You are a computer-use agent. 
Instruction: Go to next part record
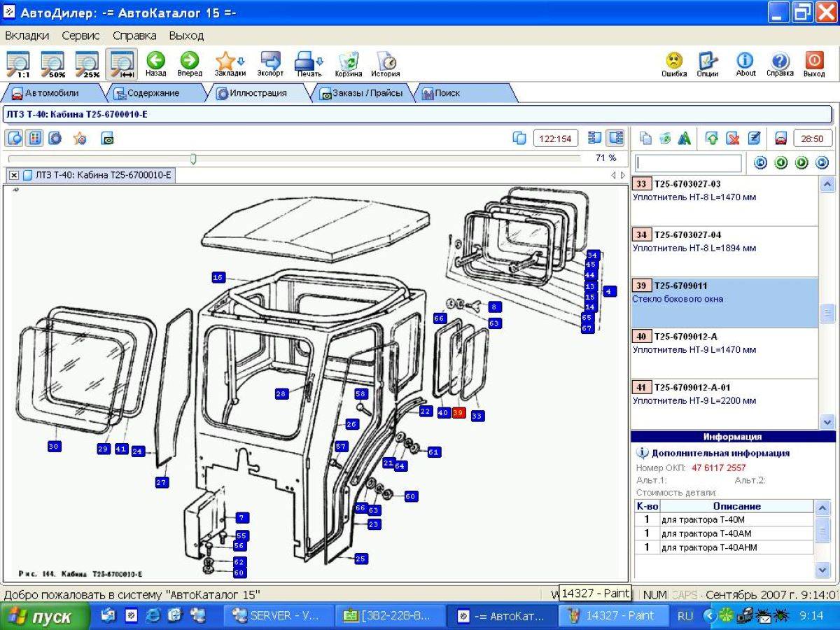801,162
